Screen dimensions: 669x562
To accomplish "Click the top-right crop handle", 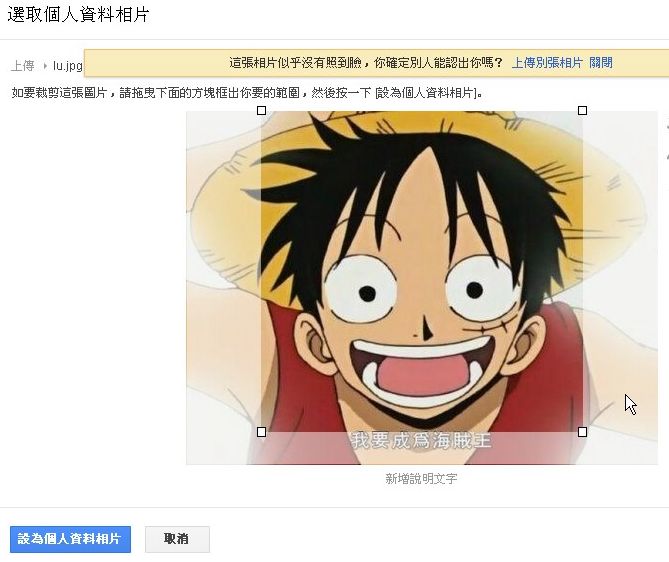I will tap(582, 111).
